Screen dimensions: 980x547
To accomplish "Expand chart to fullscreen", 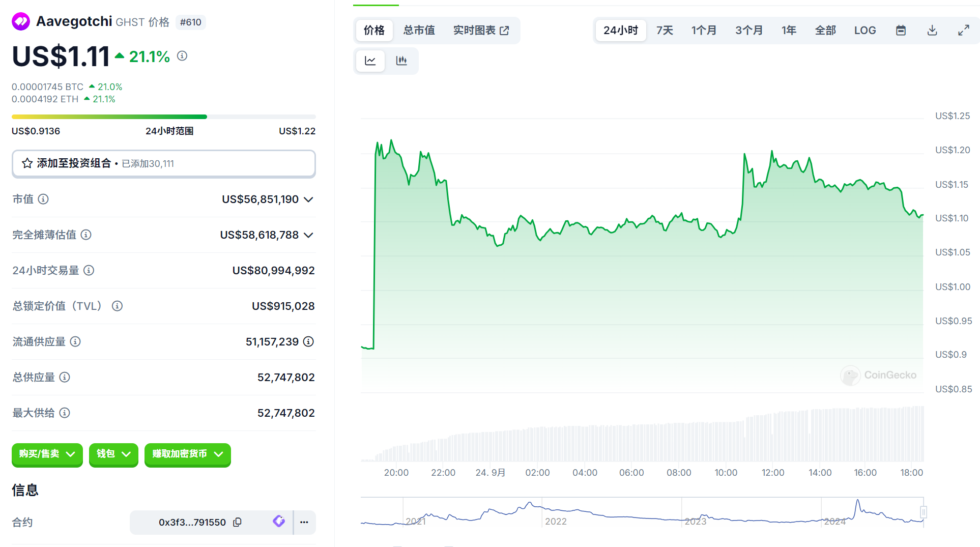I will tap(964, 31).
